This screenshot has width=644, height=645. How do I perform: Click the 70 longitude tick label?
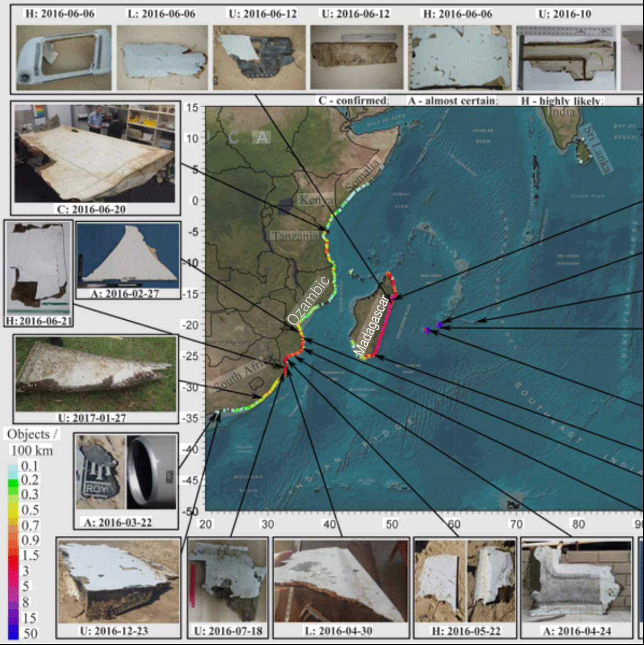coord(516,524)
